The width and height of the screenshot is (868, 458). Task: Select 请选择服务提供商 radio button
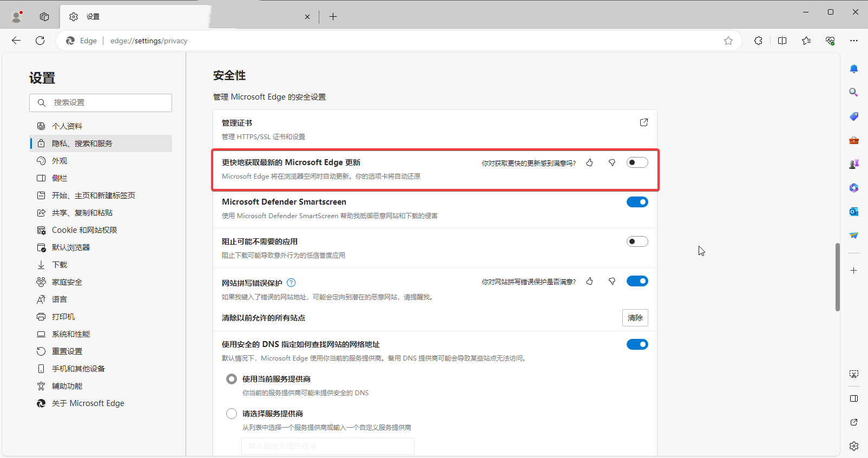[232, 414]
